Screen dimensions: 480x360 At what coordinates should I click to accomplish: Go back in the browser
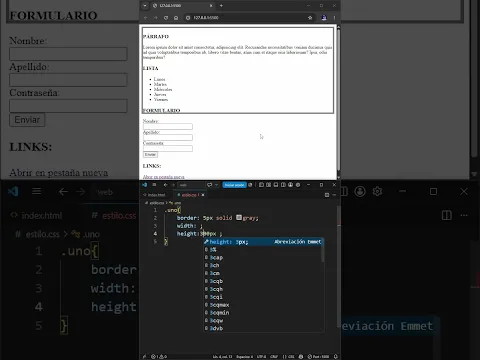[x=146, y=18]
